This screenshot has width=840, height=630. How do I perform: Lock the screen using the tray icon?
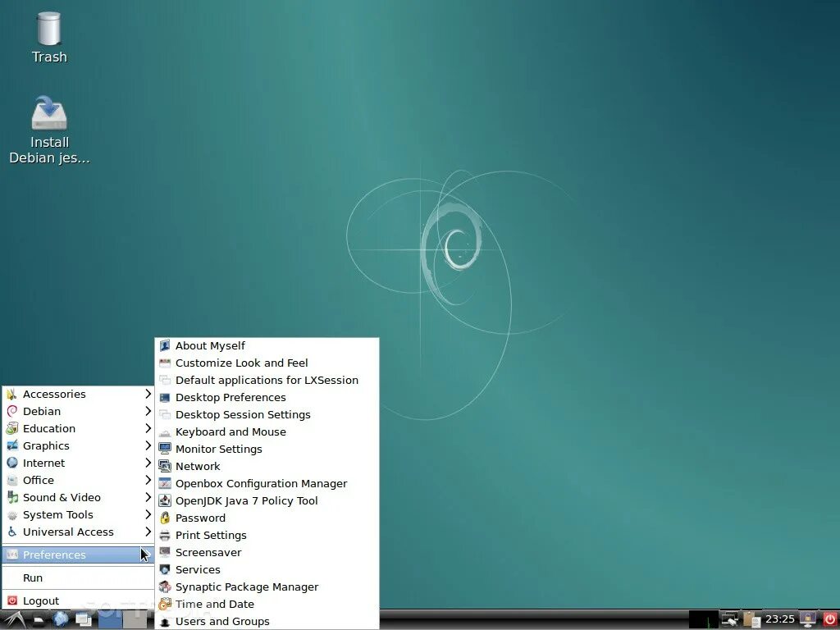[x=807, y=620]
